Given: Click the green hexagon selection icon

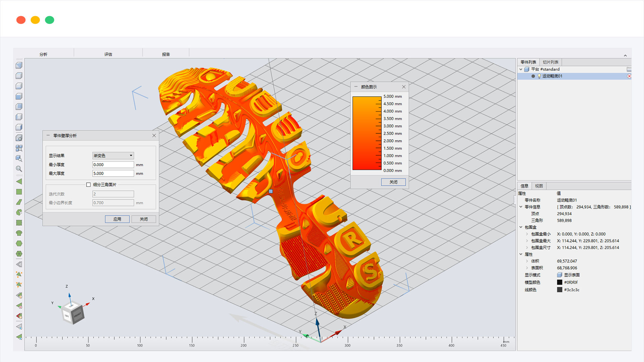Looking at the screenshot, I should [19, 243].
